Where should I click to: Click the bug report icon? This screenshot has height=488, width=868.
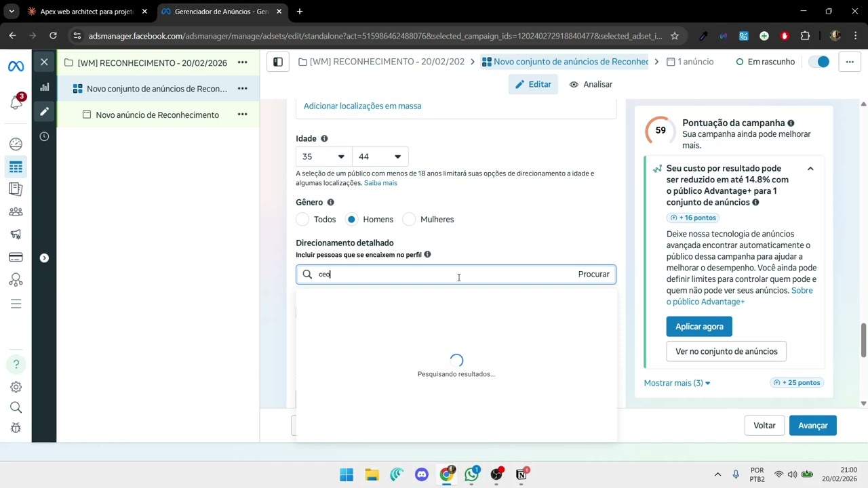16,428
